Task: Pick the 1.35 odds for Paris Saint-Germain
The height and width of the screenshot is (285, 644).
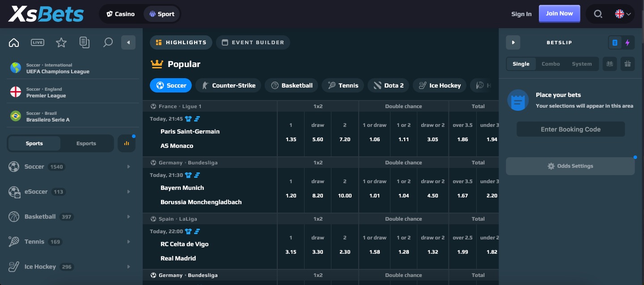Action: pos(291,139)
